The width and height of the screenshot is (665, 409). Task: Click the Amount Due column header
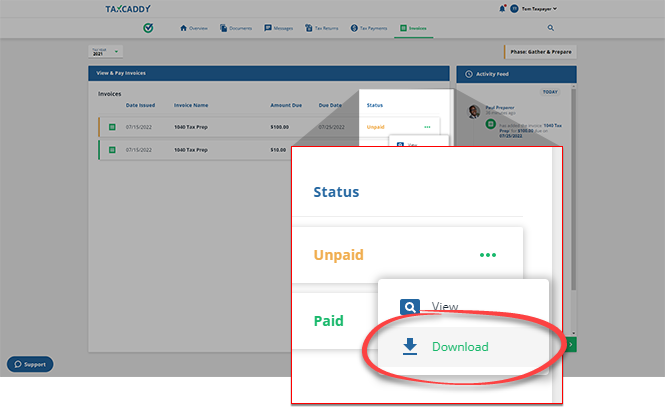(286, 105)
